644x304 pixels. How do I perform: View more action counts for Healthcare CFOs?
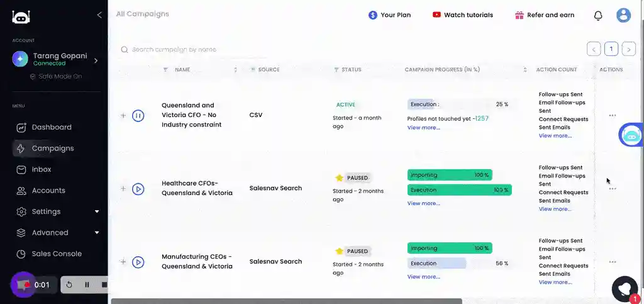(x=555, y=209)
